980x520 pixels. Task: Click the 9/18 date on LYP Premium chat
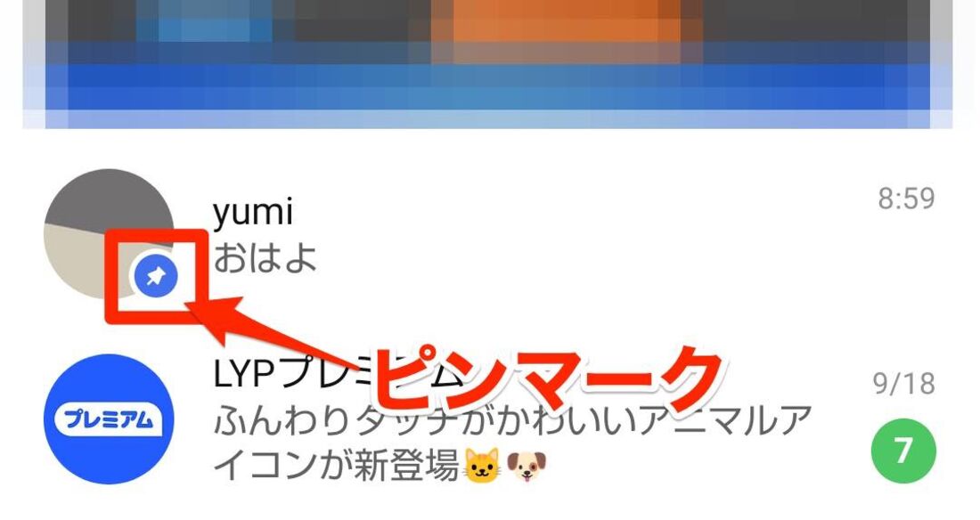pos(903,383)
